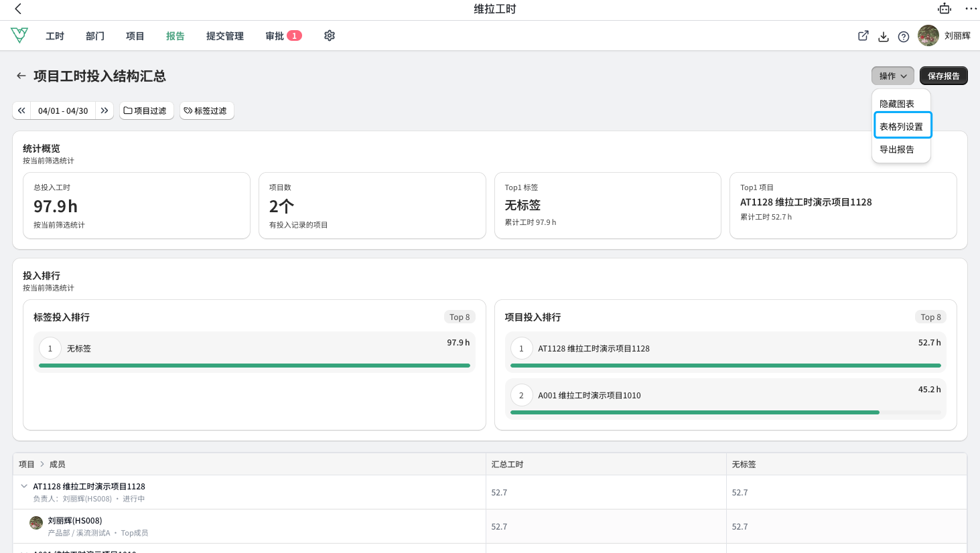Go to the next date range
980x553 pixels.
pyautogui.click(x=104, y=110)
